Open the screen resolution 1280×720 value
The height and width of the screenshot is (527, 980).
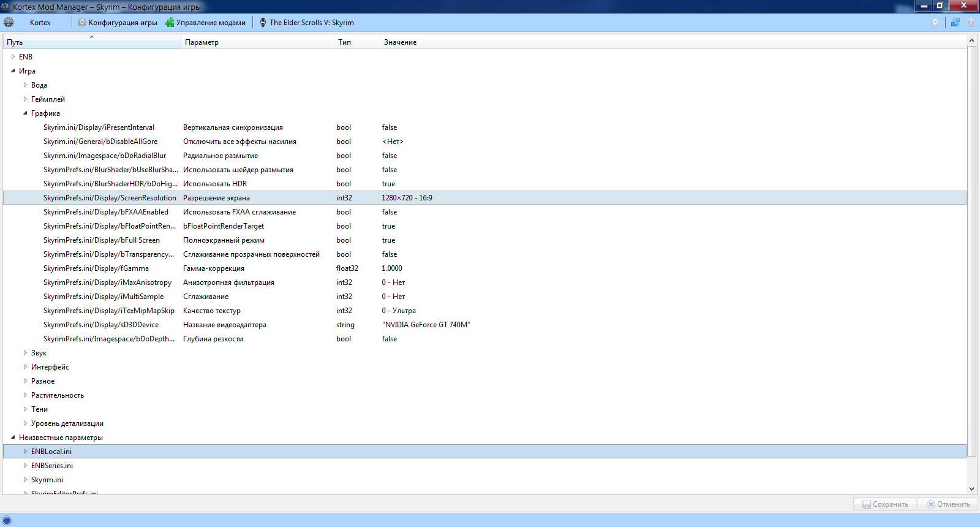[407, 198]
